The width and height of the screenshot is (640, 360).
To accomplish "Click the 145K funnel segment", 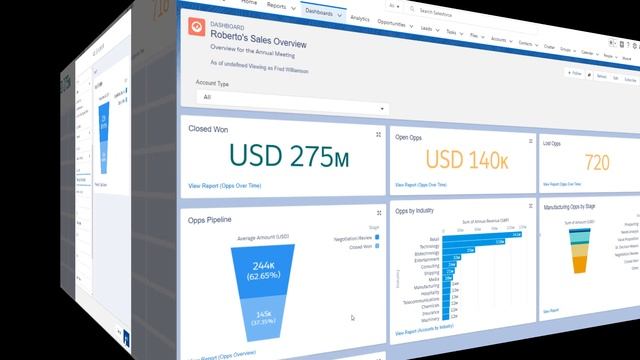I will 263,318.
